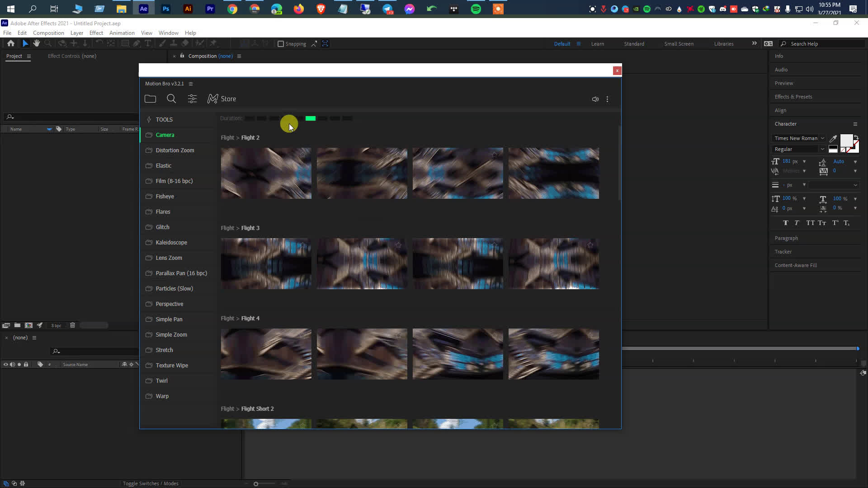Open the Motion Bro folder browser icon
This screenshot has height=488, width=868.
151,99
